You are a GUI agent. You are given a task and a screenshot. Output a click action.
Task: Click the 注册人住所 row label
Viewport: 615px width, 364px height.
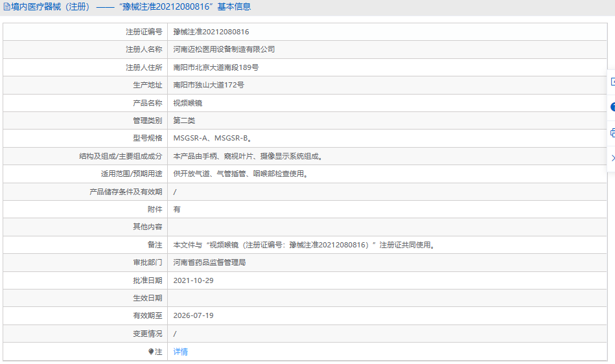pyautogui.click(x=144, y=67)
